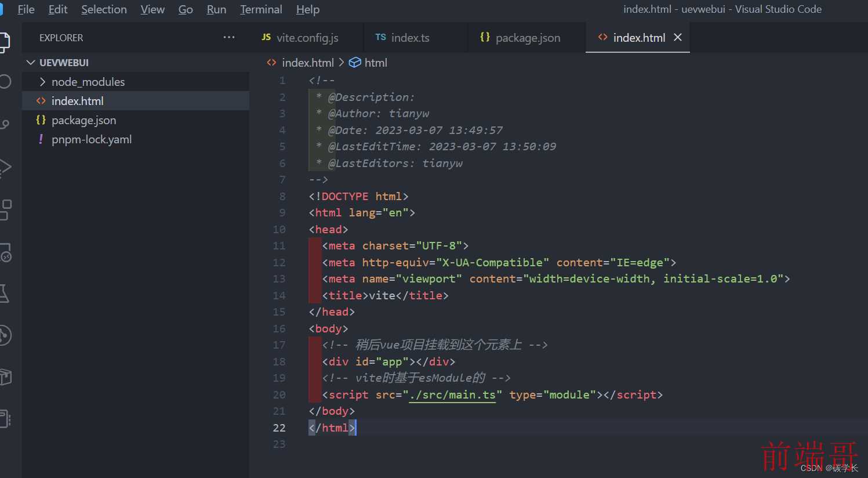The width and height of the screenshot is (868, 478).
Task: Switch to the package.json tab
Action: pyautogui.click(x=526, y=38)
